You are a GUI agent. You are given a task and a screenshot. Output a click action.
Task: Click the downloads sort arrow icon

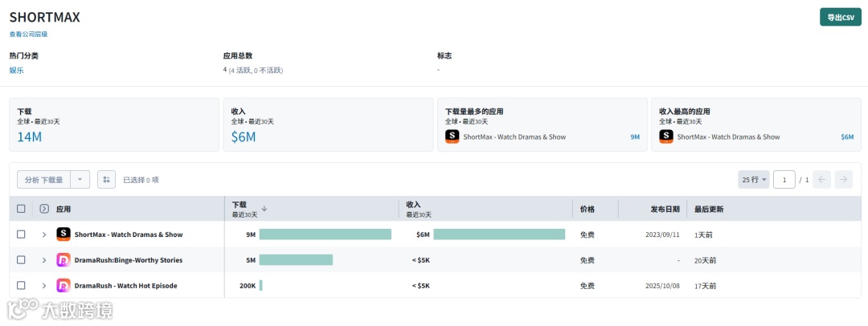coord(264,209)
